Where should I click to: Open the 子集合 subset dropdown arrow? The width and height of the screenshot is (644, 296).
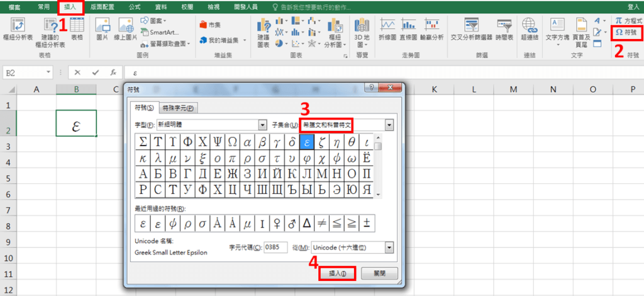tap(389, 125)
